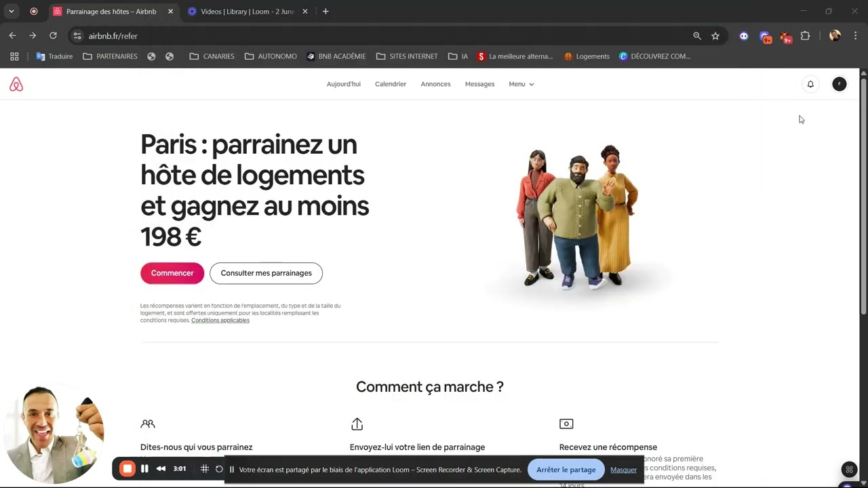Viewport: 868px width, 488px height.
Task: View site information in address bar
Action: click(77, 36)
